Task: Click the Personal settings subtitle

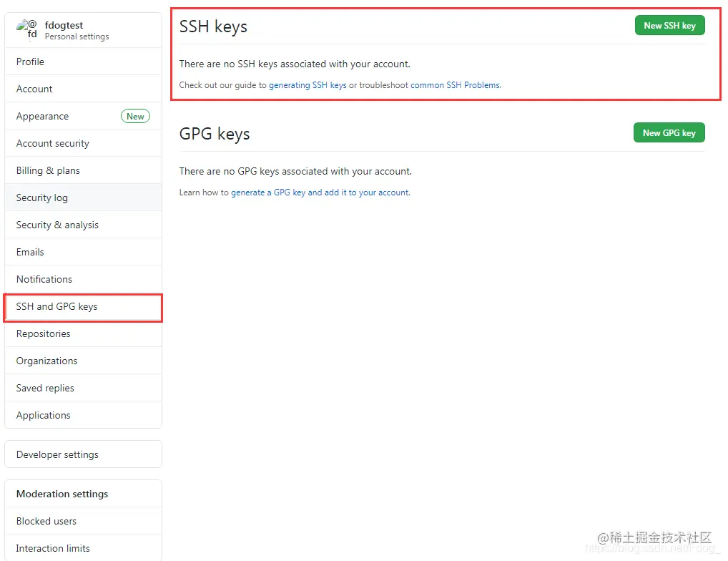Action: 77,36
